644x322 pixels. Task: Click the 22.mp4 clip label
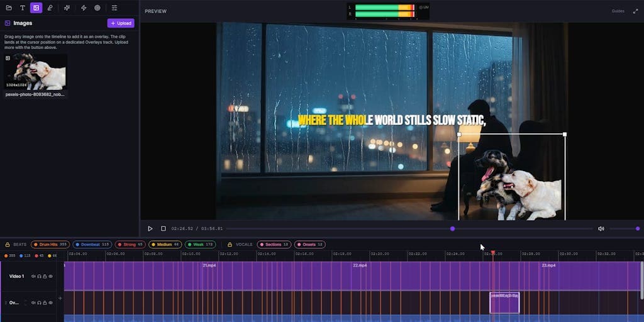[x=360, y=265]
